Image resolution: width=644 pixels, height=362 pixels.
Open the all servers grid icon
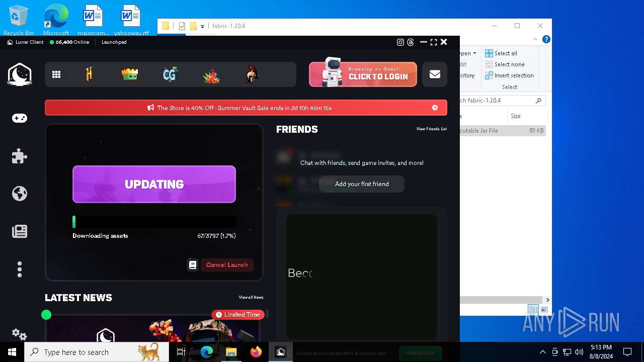click(56, 74)
